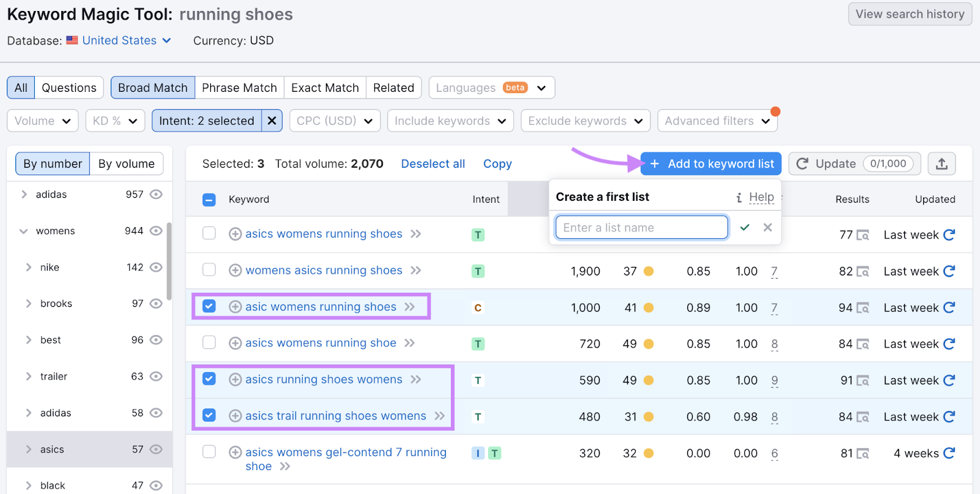Check the gel-contend 7 keyword checkbox
This screenshot has height=494, width=980.
click(x=209, y=452)
